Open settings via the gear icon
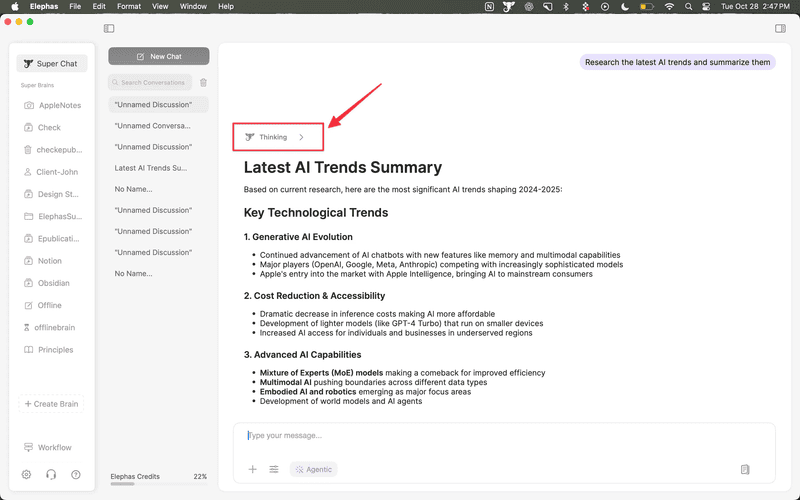 [27, 475]
